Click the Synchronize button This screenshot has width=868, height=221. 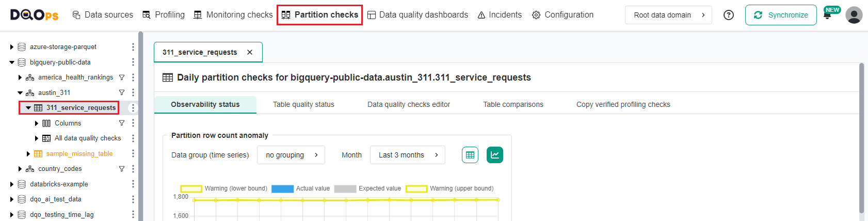point(781,15)
